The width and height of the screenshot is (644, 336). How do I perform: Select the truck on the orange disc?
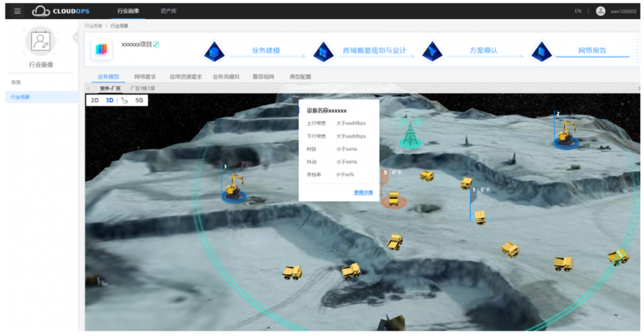pyautogui.click(x=394, y=199)
